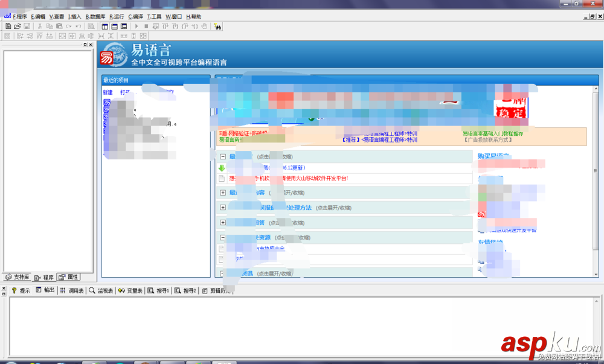
Task: Click the Save diskette toolbar icon
Action: pyautogui.click(x=27, y=26)
